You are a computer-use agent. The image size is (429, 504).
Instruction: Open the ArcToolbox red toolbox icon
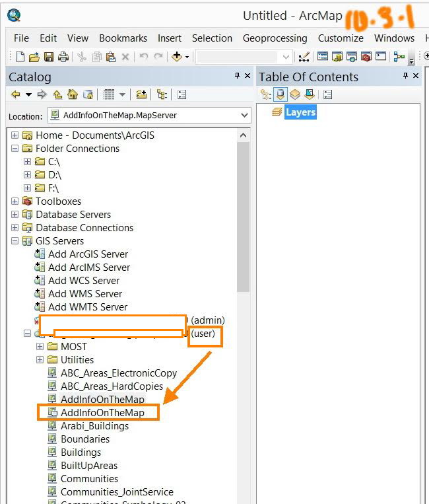[366, 57]
